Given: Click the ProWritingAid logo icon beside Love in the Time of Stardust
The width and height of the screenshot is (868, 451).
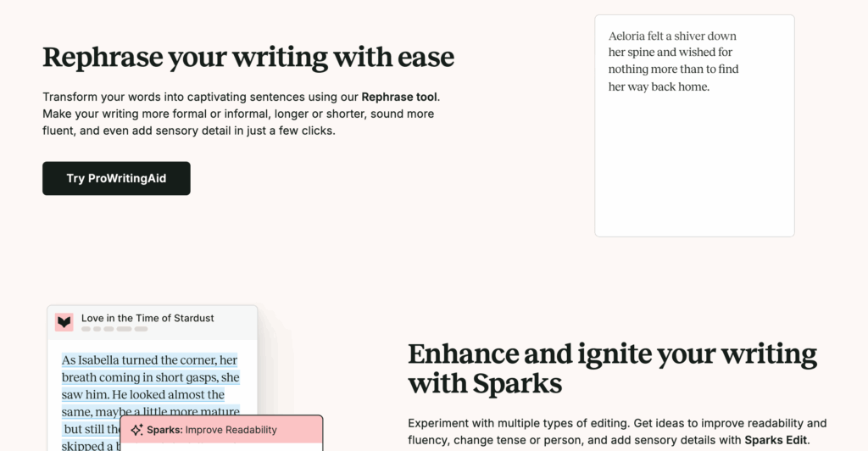Looking at the screenshot, I should (x=64, y=322).
